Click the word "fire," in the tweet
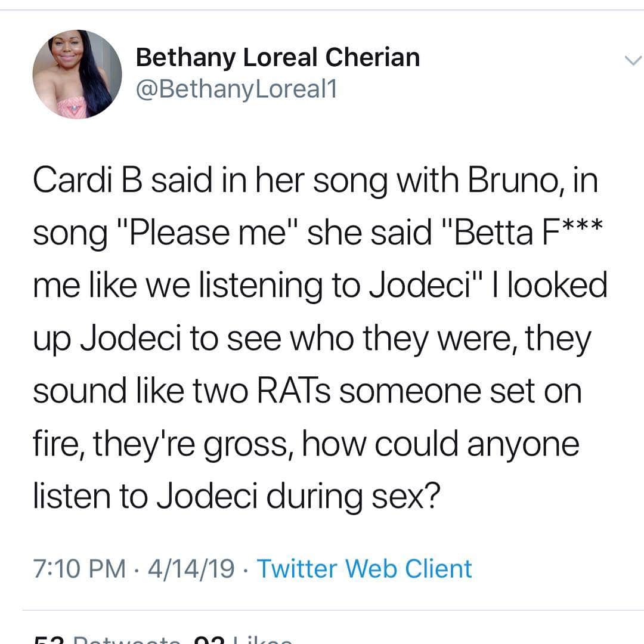644x644 pixels. click(59, 444)
